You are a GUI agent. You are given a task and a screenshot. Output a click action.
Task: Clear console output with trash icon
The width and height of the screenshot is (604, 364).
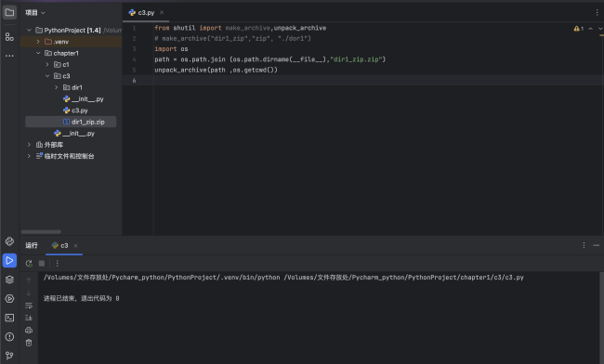pyautogui.click(x=29, y=343)
